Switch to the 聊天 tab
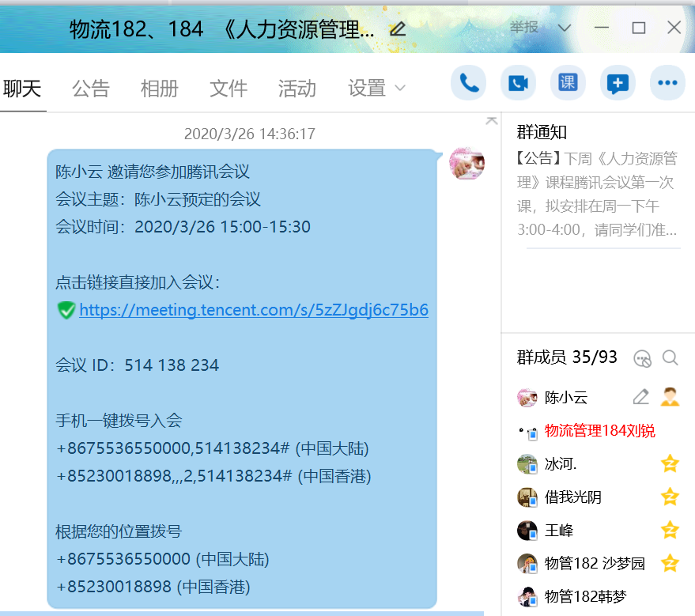Image resolution: width=695 pixels, height=616 pixels. click(x=22, y=88)
